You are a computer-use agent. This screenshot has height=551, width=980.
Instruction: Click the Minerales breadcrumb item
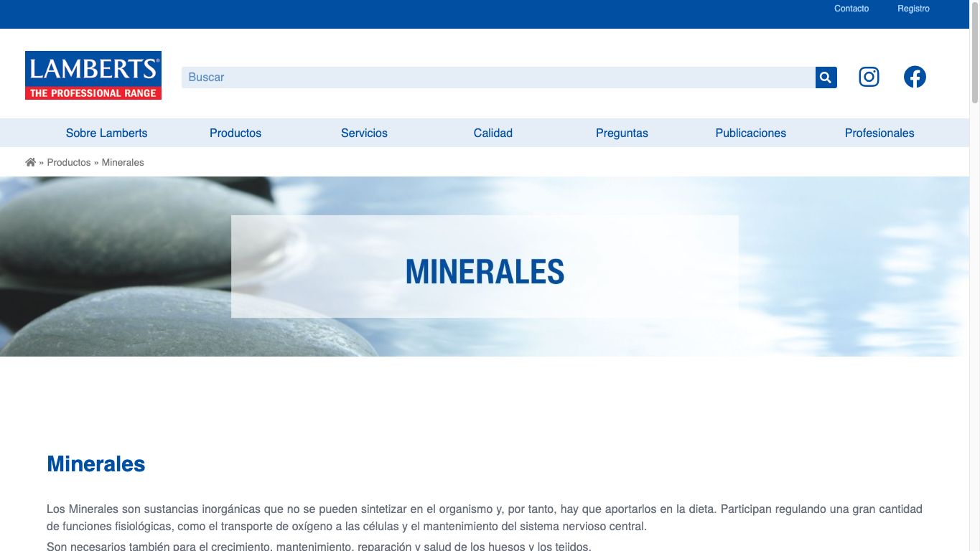point(123,162)
